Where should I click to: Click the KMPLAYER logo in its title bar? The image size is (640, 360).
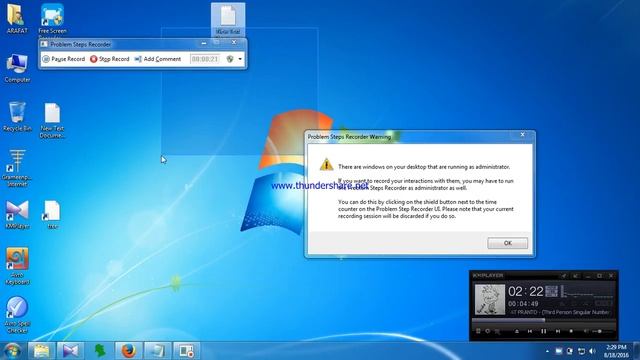(x=488, y=276)
